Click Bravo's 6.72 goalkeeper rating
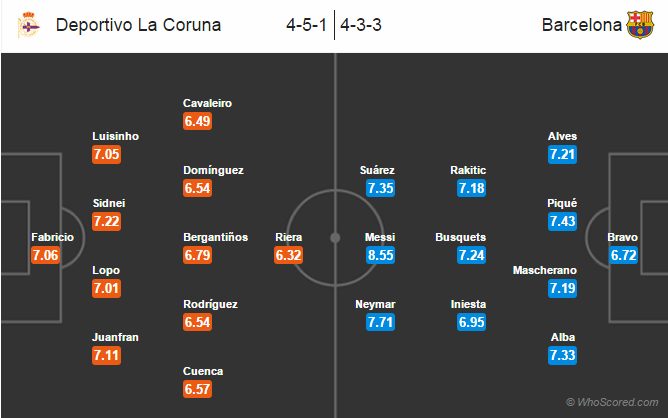The height and width of the screenshot is (418, 668). [621, 255]
